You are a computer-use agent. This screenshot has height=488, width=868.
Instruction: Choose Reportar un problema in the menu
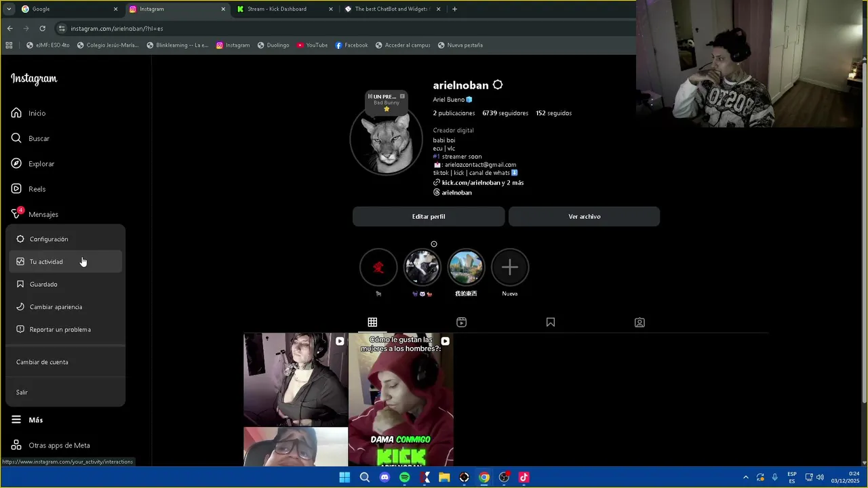(x=66, y=329)
